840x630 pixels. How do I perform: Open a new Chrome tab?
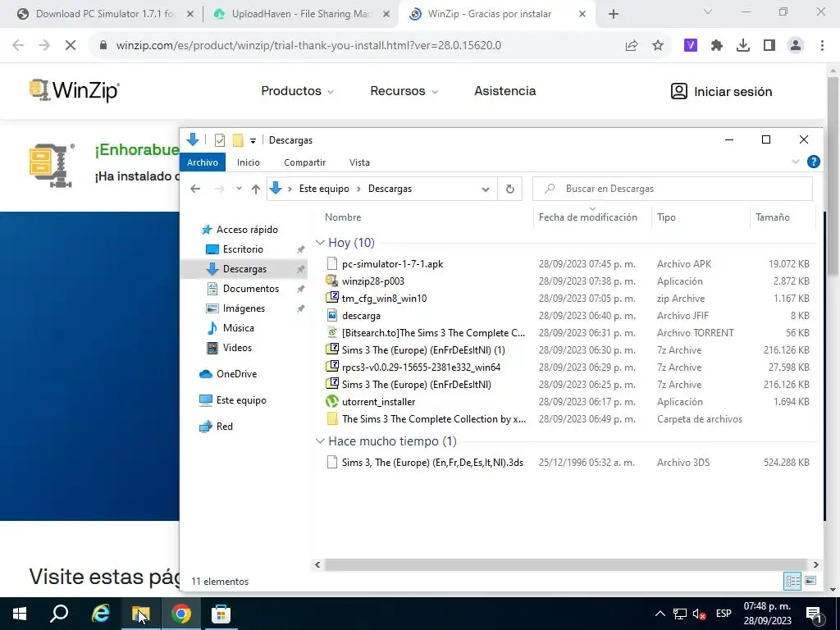pos(614,15)
